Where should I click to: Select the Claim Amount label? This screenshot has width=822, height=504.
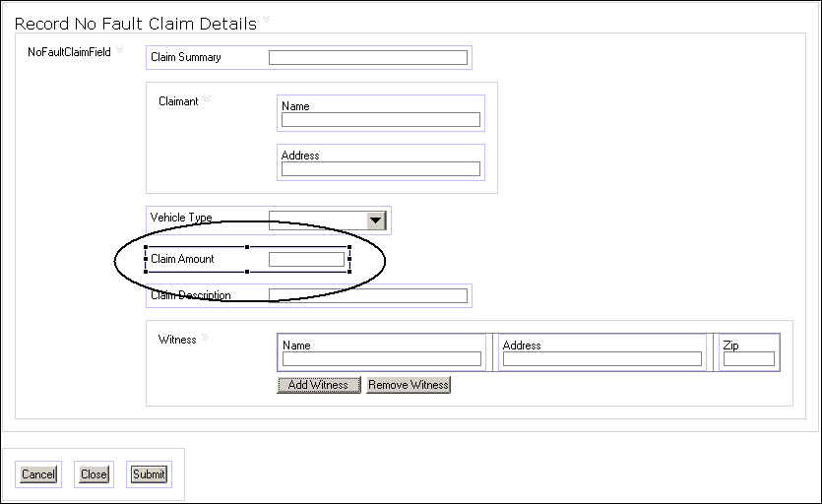[182, 259]
